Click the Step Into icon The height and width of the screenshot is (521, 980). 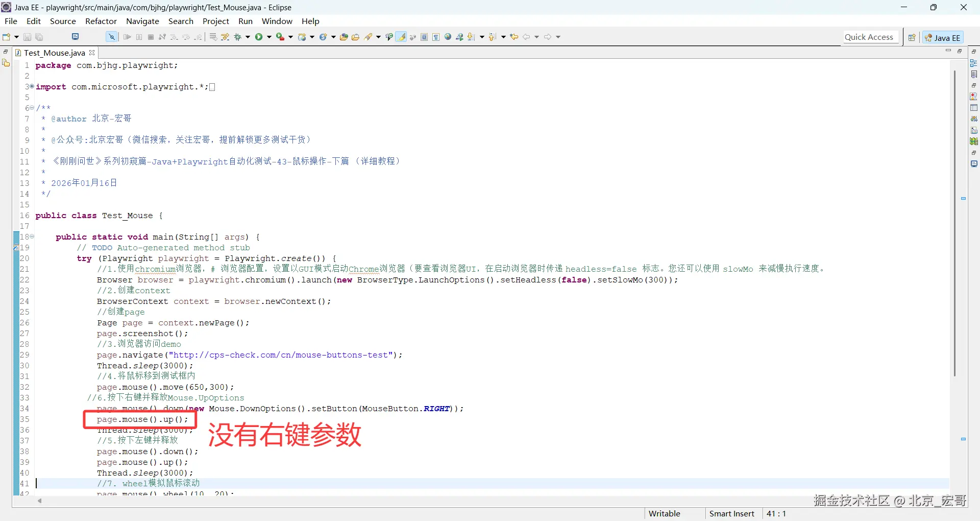pyautogui.click(x=174, y=37)
